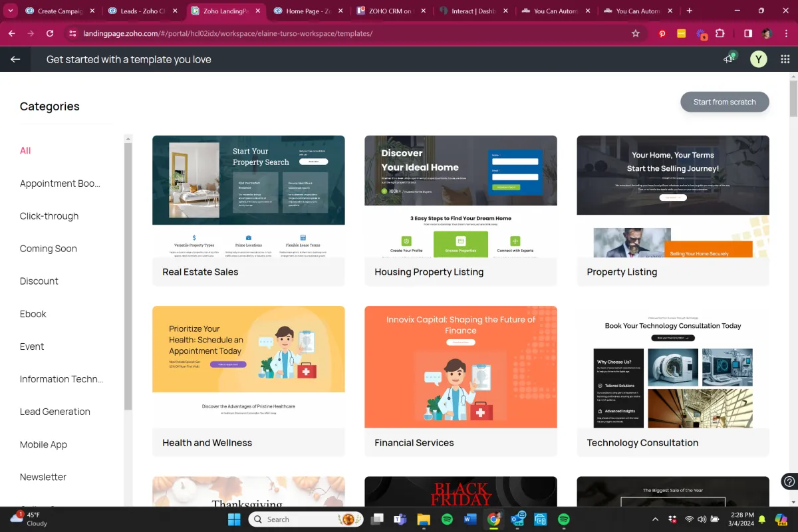Open the announcements megaphone icon

click(729, 59)
